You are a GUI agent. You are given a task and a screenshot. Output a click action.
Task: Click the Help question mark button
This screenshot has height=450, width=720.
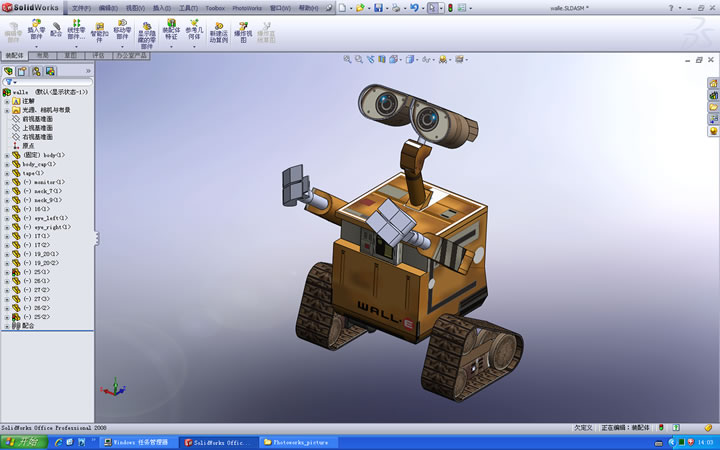coord(671,8)
